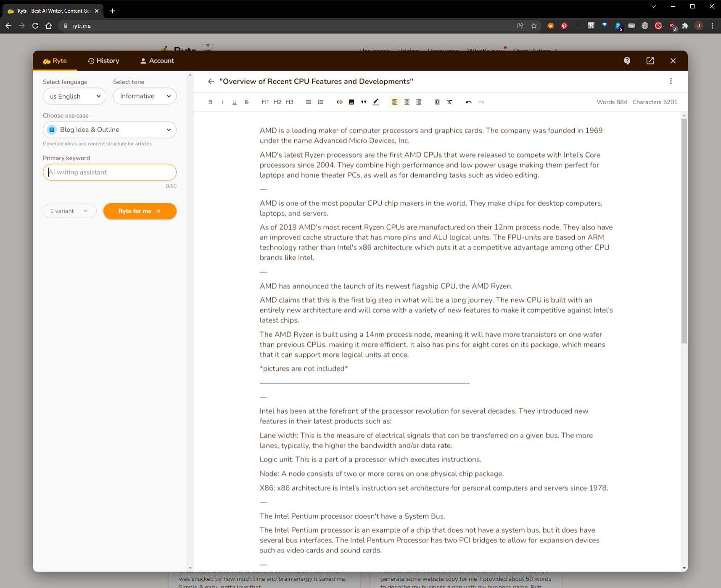The height and width of the screenshot is (588, 721).
Task: Close the Rytr editor panel
Action: (x=673, y=61)
